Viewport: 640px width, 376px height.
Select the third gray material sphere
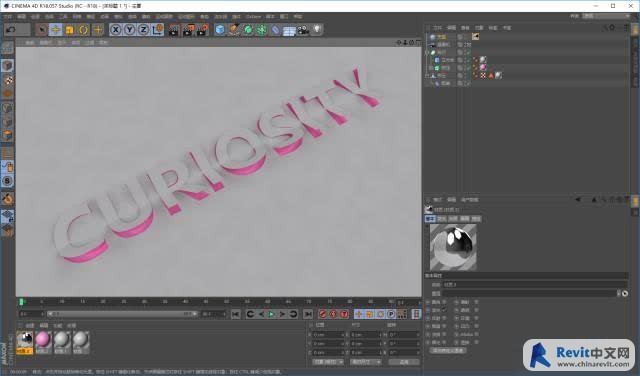coord(62,339)
